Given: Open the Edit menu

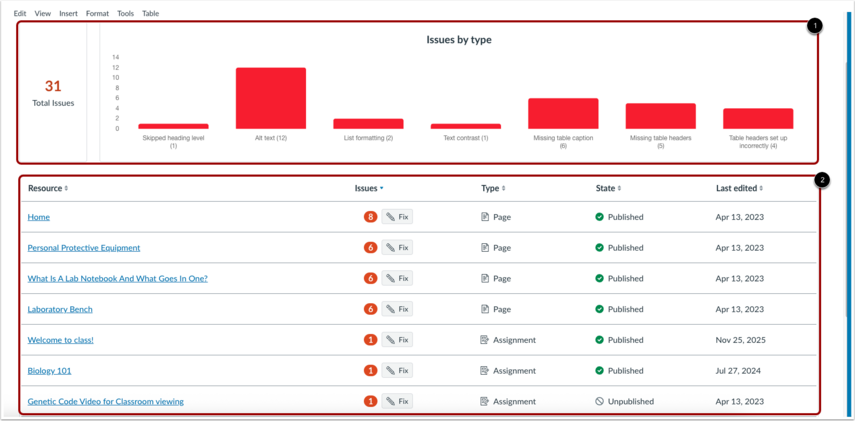Looking at the screenshot, I should [x=20, y=14].
